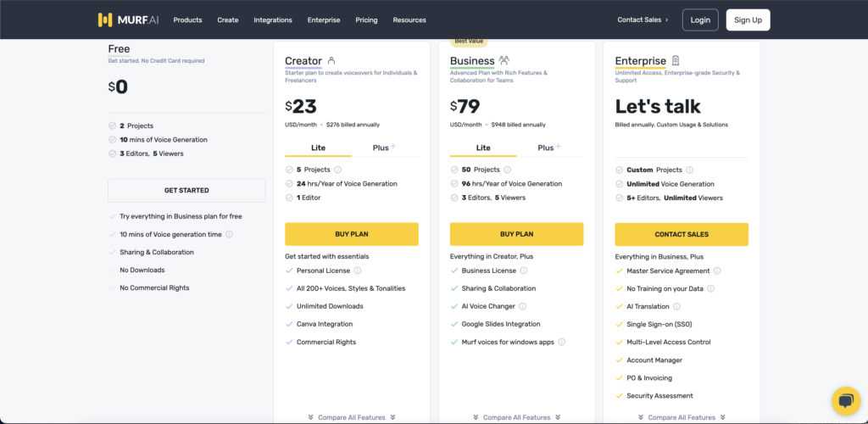
Task: Click the Contact Sales yellow button
Action: (x=682, y=234)
